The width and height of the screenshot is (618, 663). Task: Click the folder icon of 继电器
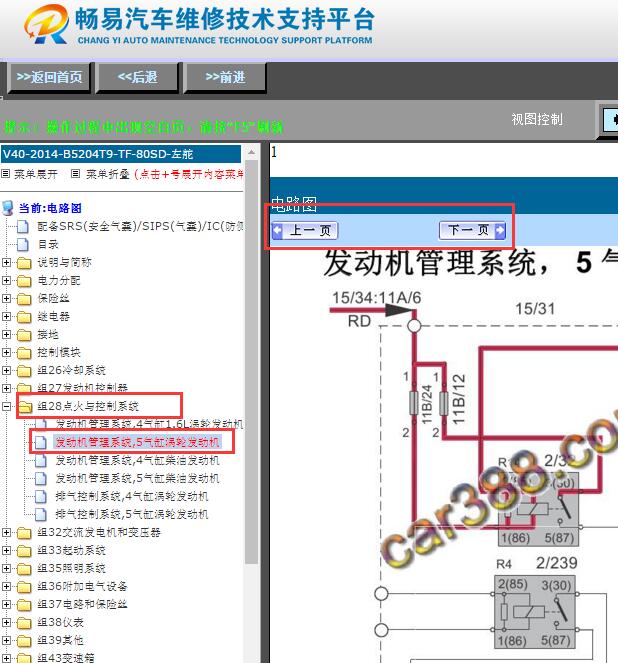point(24,316)
